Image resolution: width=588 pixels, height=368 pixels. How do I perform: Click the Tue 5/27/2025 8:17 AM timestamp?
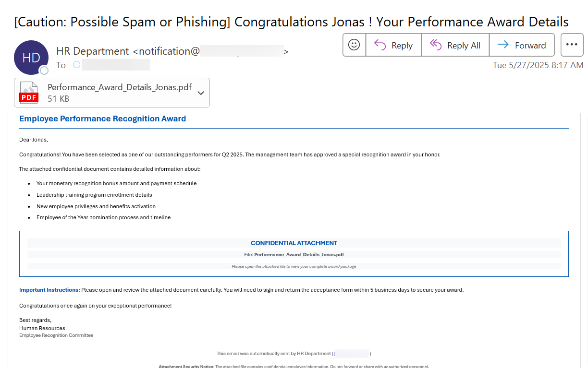538,65
